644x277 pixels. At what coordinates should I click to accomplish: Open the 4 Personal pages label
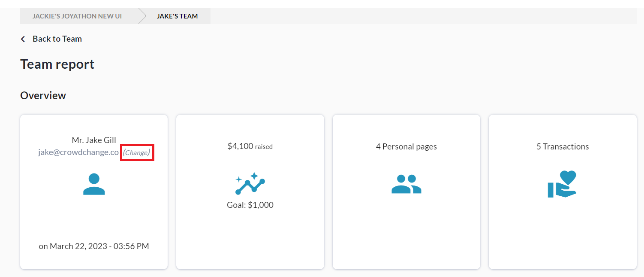406,146
